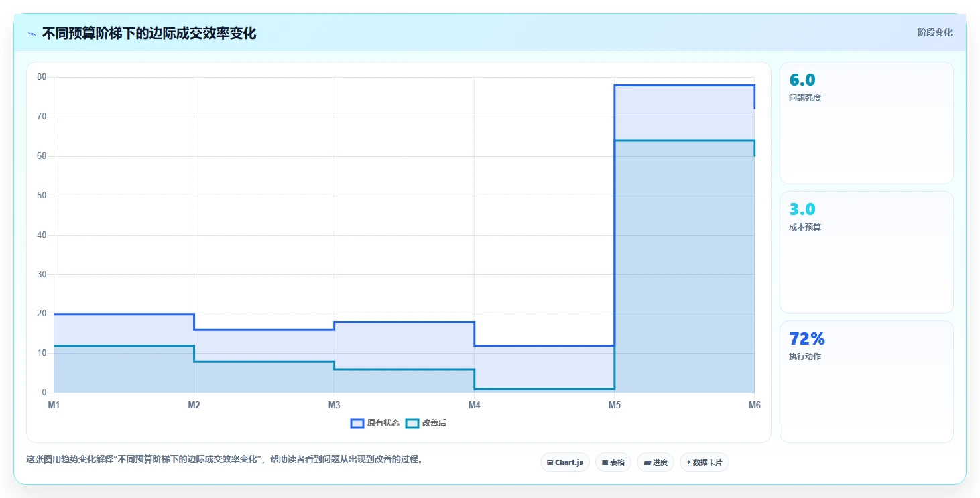The height and width of the screenshot is (498, 980).
Task: Click the teal 改善后 line plateau at M5–M6
Action: (684, 141)
